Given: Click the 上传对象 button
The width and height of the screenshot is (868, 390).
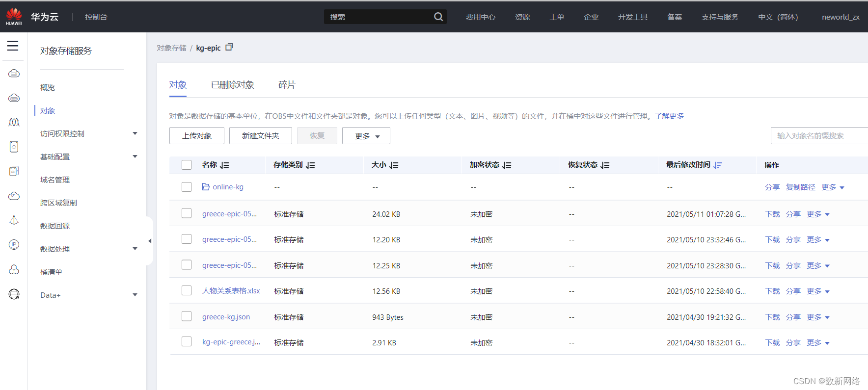Looking at the screenshot, I should click(197, 136).
